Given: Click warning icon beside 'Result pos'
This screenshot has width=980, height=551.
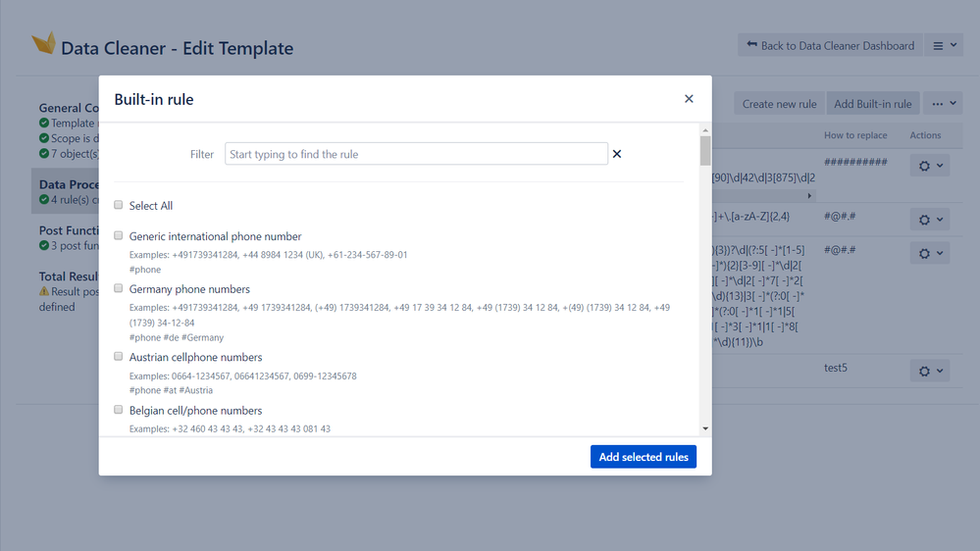Looking at the screenshot, I should pyautogui.click(x=44, y=291).
